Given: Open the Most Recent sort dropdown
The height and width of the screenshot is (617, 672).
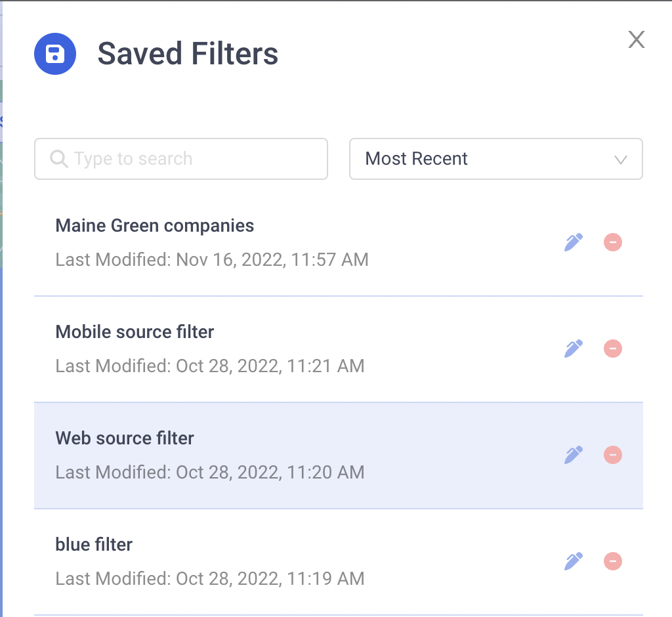Looking at the screenshot, I should coord(496,159).
